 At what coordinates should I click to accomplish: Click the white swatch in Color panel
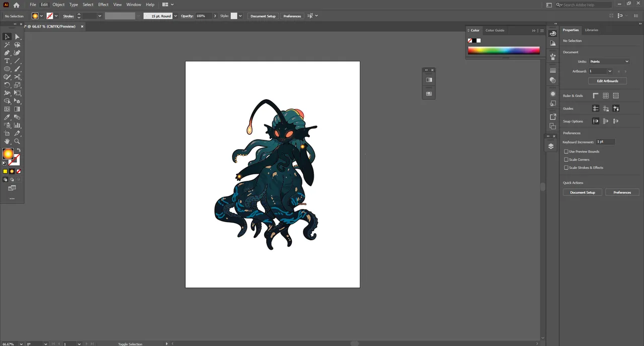tap(478, 41)
